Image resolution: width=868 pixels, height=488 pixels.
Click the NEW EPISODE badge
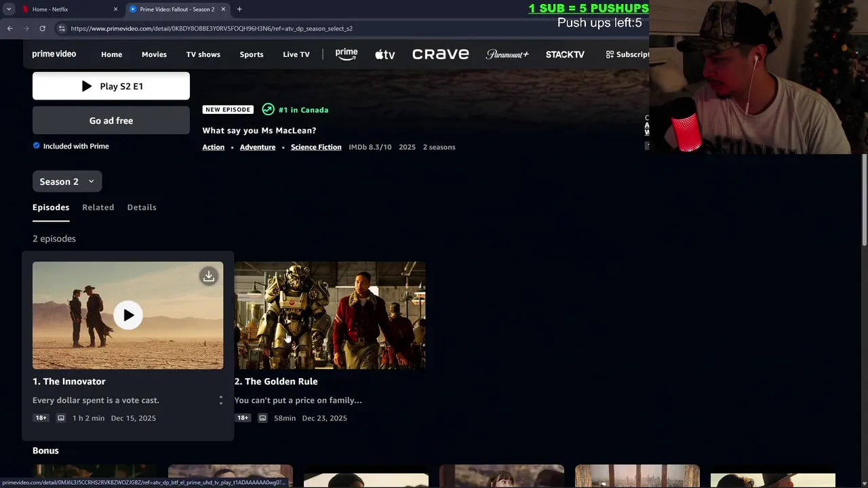point(229,110)
